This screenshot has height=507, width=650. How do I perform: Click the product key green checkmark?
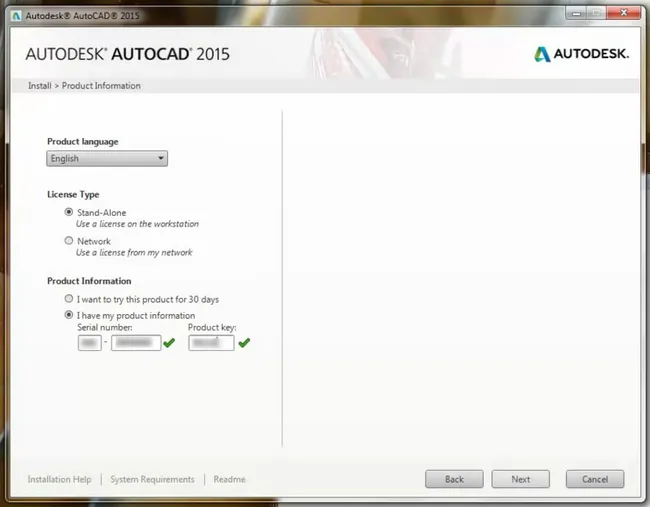click(244, 343)
